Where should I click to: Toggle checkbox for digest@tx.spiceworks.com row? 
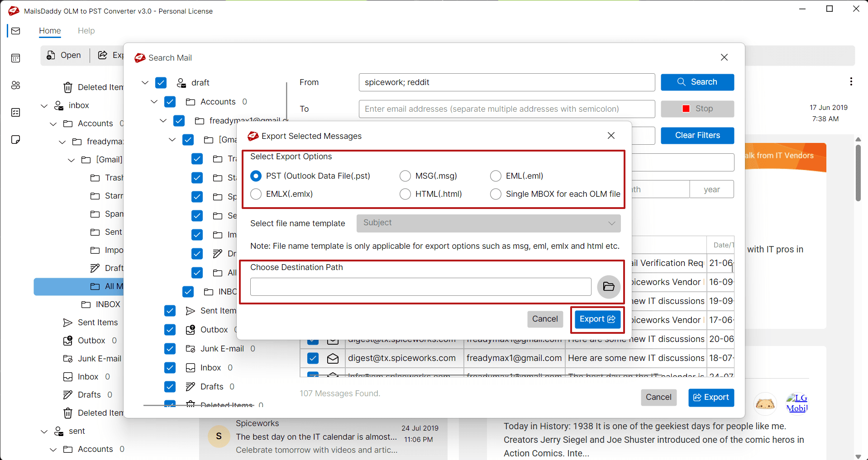[313, 358]
